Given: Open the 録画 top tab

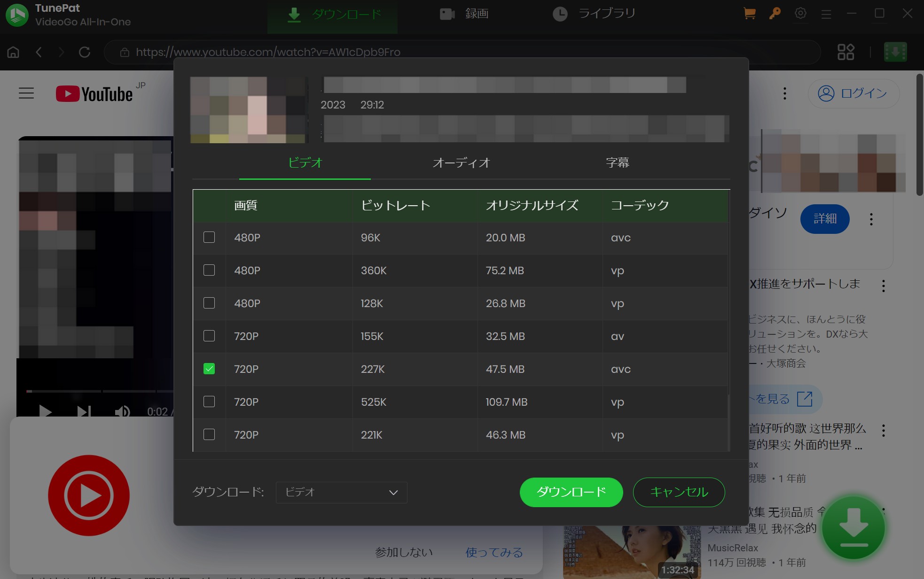Looking at the screenshot, I should 464,14.
